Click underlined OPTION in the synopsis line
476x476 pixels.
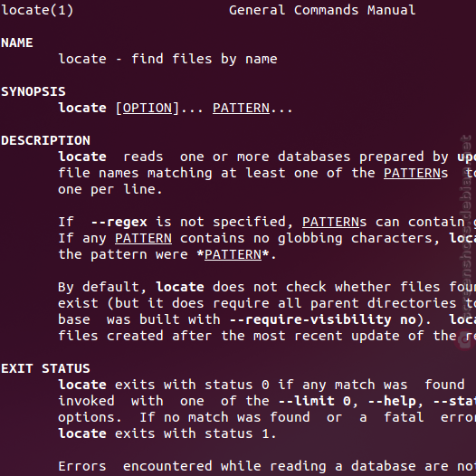[148, 109]
